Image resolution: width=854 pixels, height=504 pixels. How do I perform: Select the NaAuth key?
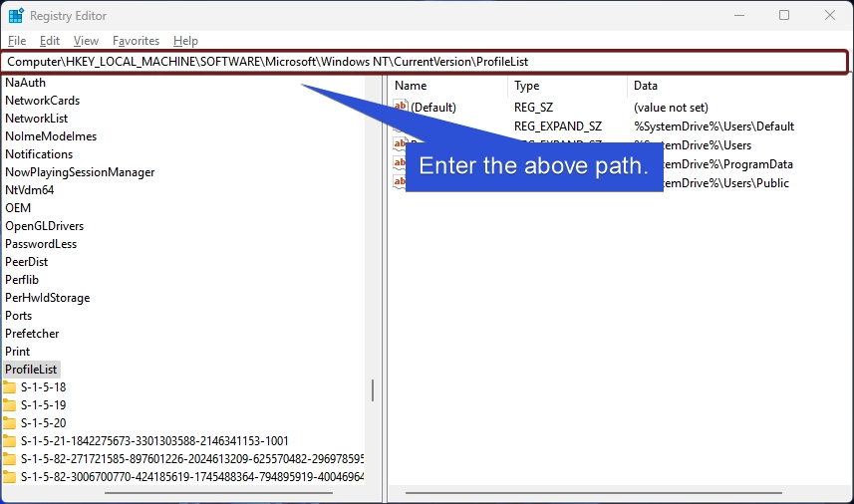[26, 83]
